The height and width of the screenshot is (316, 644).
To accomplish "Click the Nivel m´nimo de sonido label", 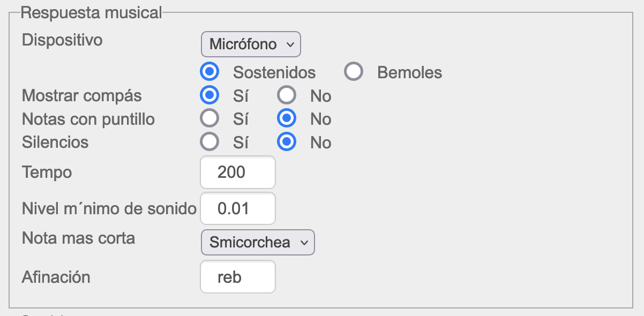I will pos(109,208).
